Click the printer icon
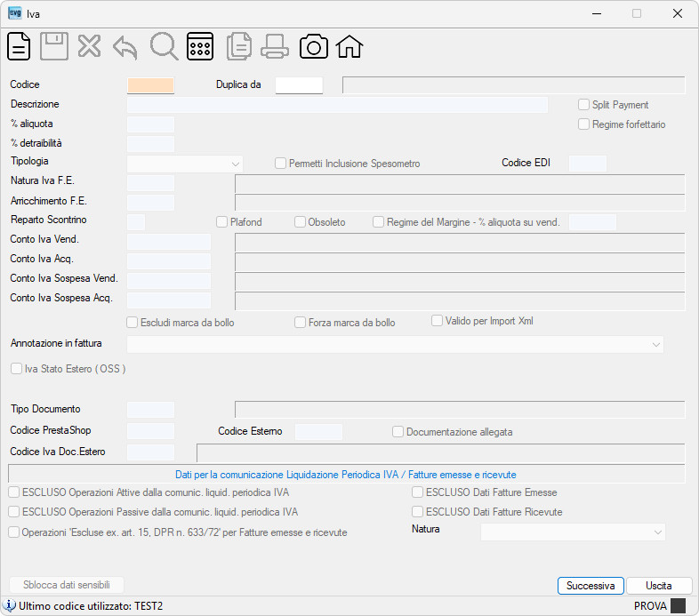Screen dimensions: 699x616 tap(275, 46)
